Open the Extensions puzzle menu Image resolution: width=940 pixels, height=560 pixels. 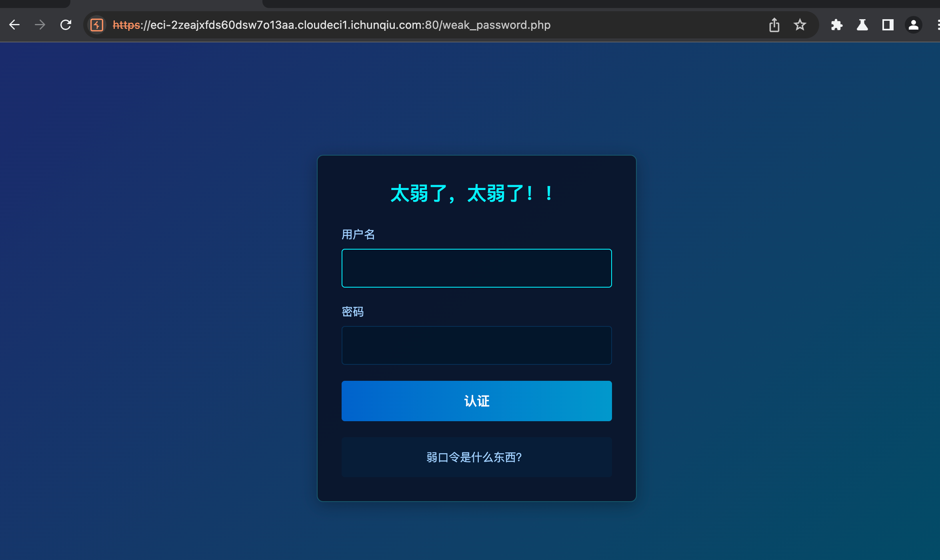pos(836,25)
